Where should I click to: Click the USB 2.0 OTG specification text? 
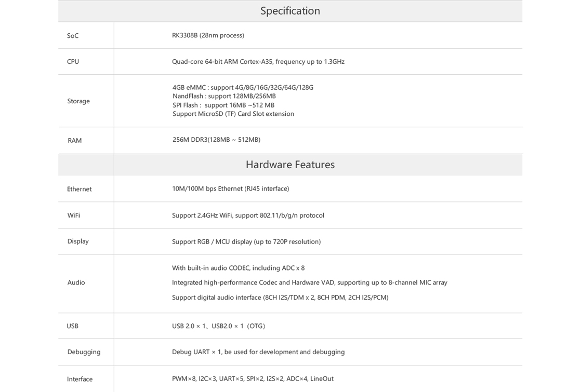(x=219, y=326)
